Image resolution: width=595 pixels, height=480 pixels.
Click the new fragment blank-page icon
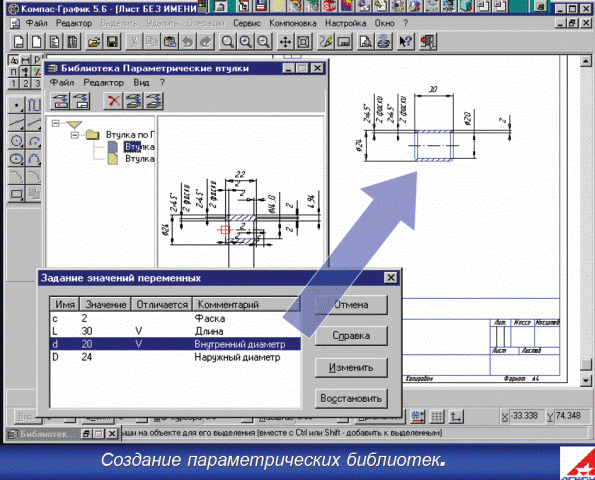36,41
